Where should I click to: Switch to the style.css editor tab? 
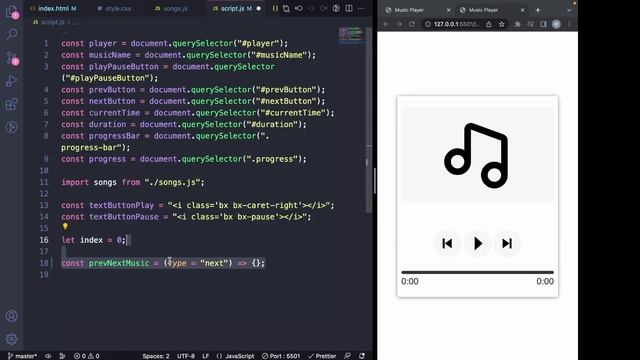(x=114, y=8)
